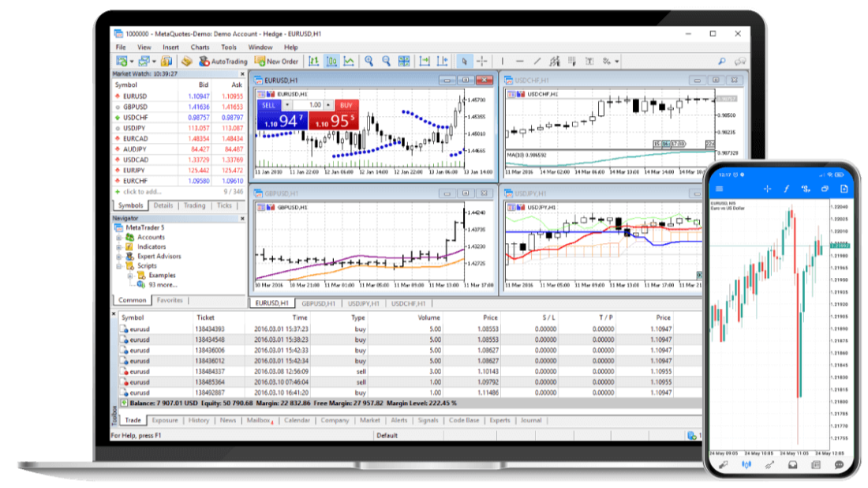
Task: Tap the indicators 'f' icon in phone app
Action: pos(786,189)
